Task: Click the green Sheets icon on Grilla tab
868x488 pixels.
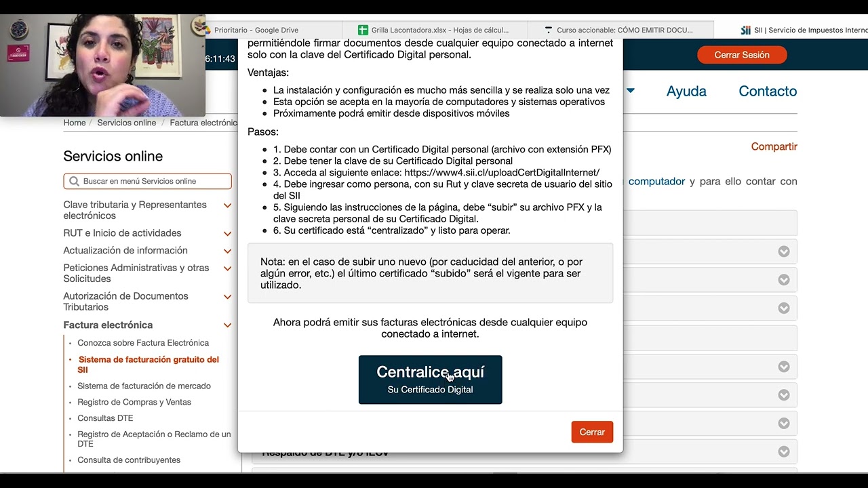Action: click(363, 30)
